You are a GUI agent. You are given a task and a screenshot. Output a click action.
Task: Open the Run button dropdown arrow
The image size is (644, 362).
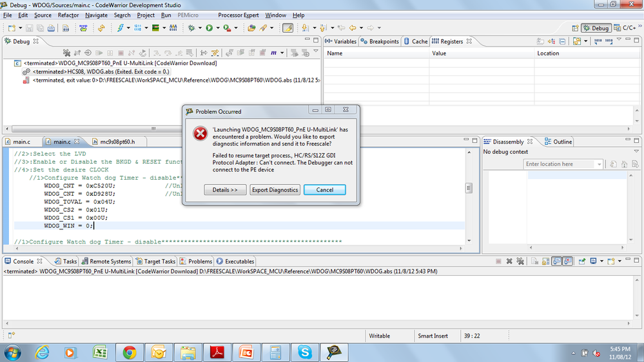point(218,28)
